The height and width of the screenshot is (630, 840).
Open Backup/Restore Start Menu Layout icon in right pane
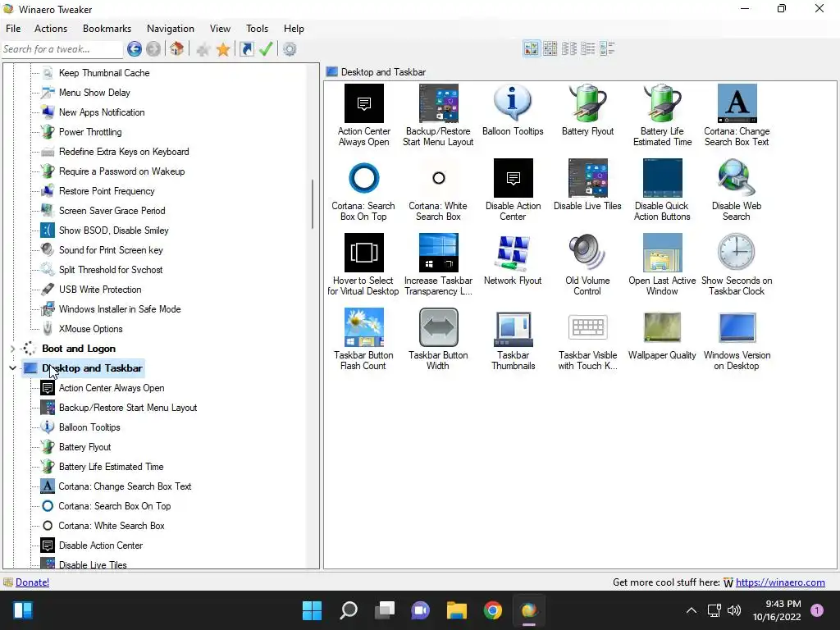pos(438,103)
